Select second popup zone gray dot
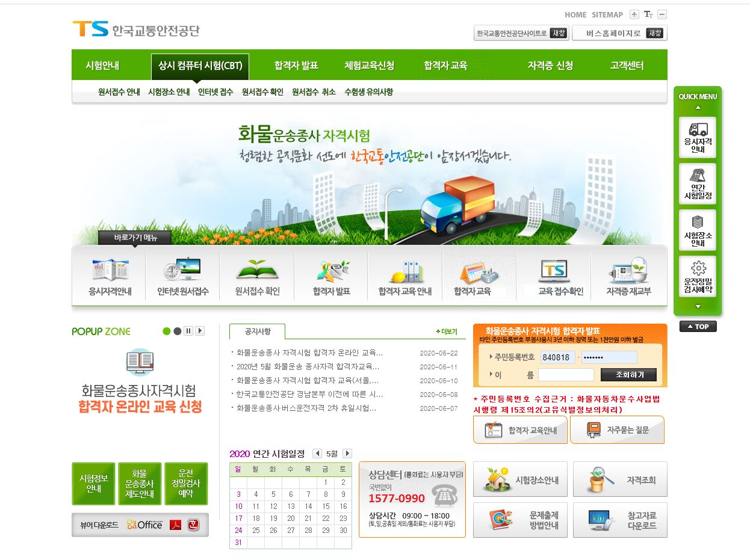This screenshot has height=560, width=750. 177,331
